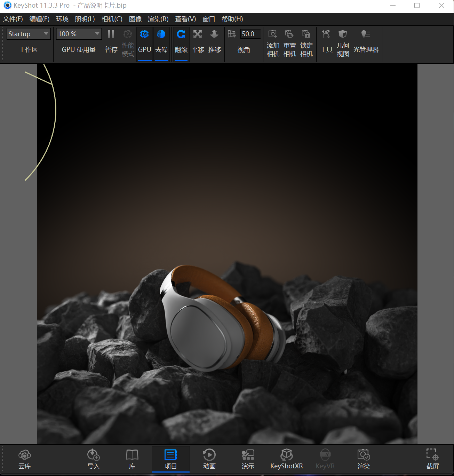Viewport: 454px width, 476px height.
Task: Open the Library (库) panel
Action: [132, 459]
